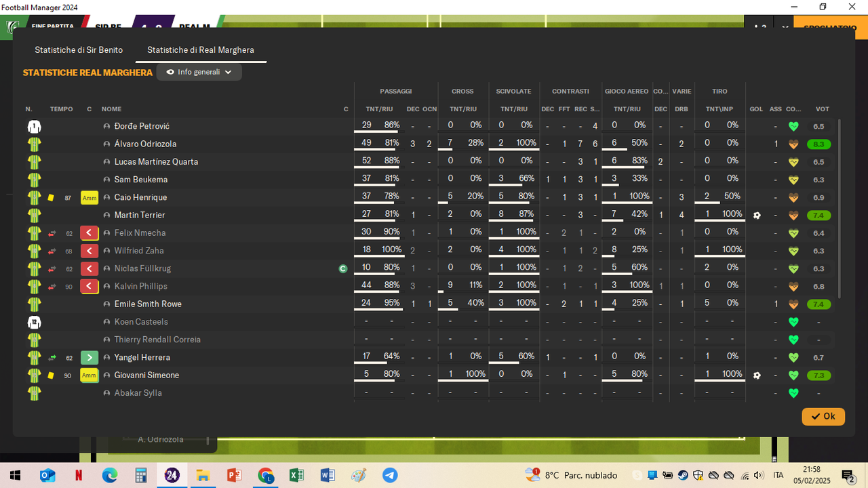Screen dimensions: 868x488
Task: Open the Calculator app on the taskbar
Action: pyautogui.click(x=141, y=475)
